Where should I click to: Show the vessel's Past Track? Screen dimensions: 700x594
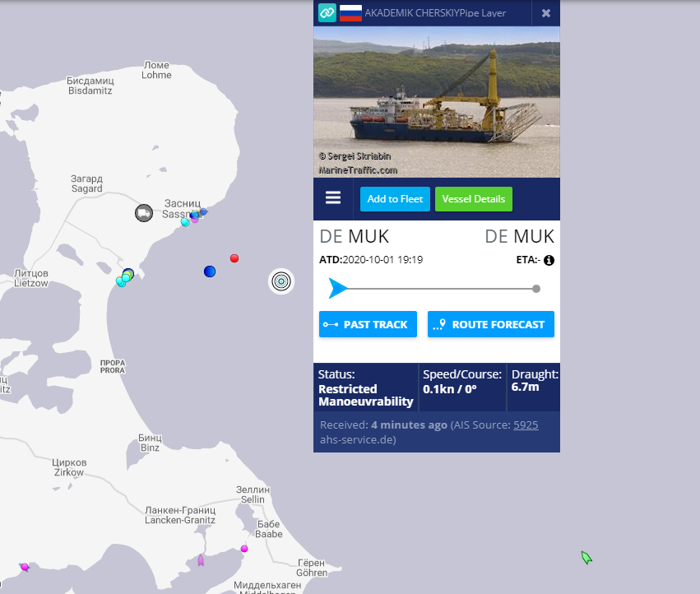(x=368, y=324)
